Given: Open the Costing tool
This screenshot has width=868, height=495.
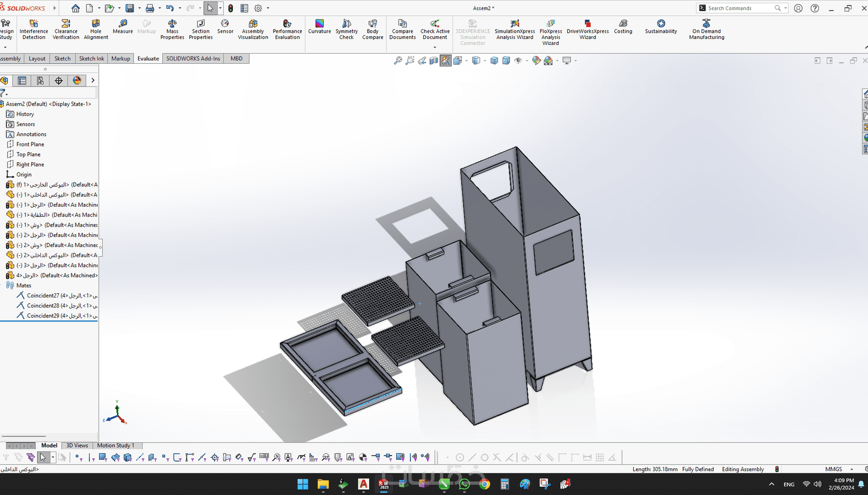Looking at the screenshot, I should (x=623, y=29).
